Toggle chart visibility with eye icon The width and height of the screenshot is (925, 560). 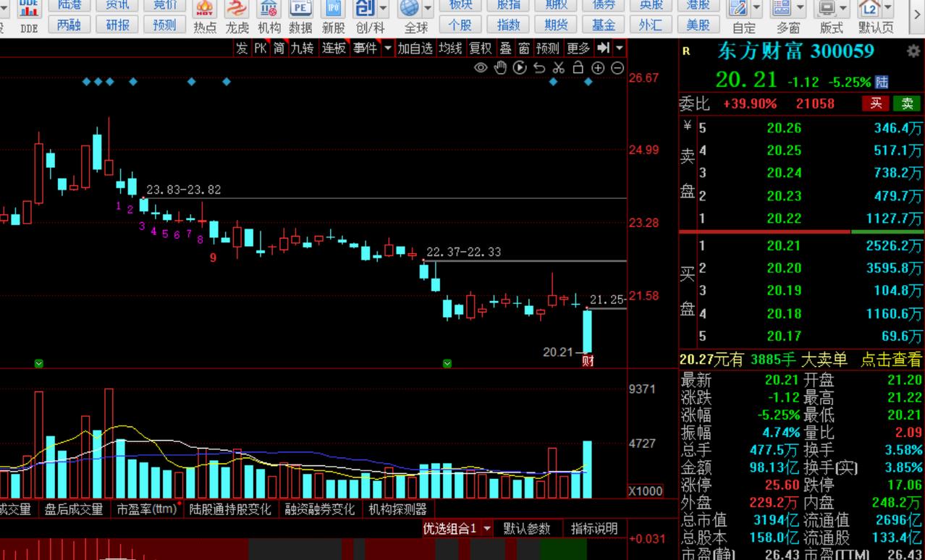(x=481, y=67)
